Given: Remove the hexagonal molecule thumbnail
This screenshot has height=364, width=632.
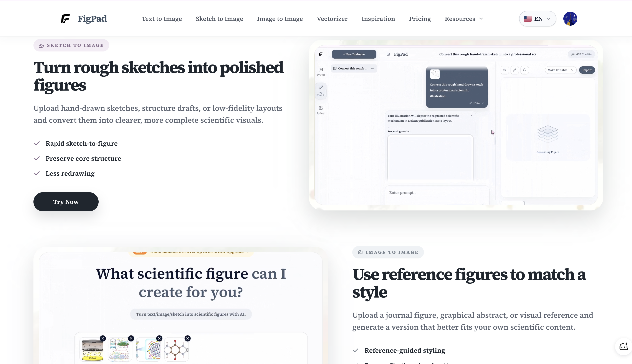Looking at the screenshot, I should 187,338.
